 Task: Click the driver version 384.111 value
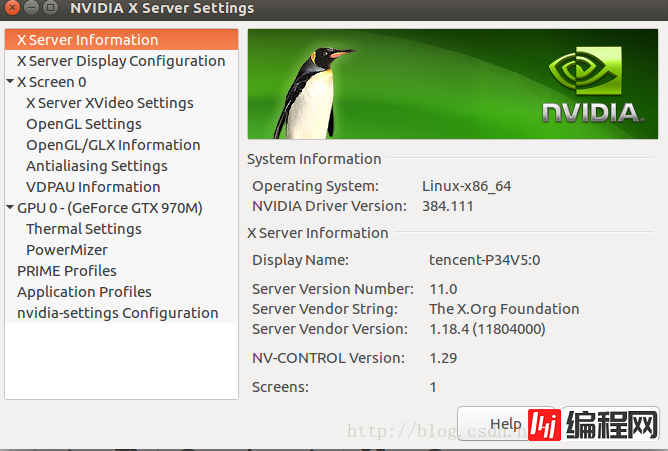pyautogui.click(x=448, y=206)
